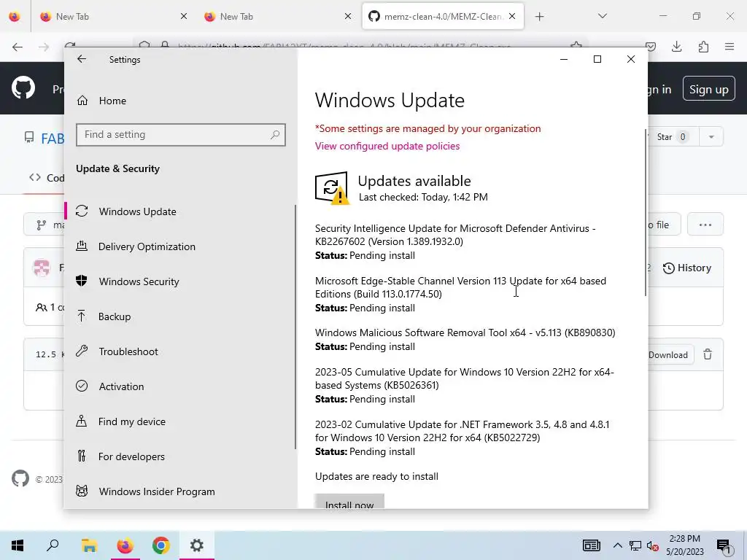The width and height of the screenshot is (747, 560).
Task: Expand the Star dropdown arrow on GitHub
Action: (x=711, y=136)
